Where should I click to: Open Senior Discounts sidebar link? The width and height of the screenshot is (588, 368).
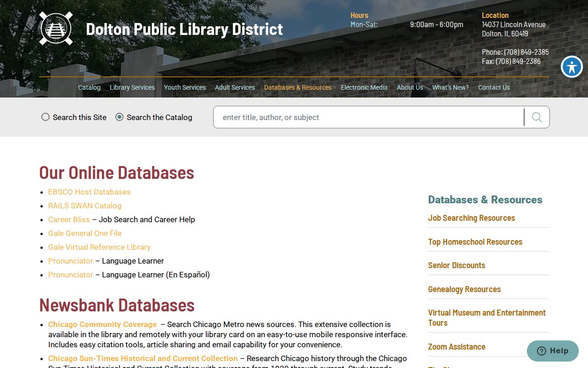(x=457, y=265)
